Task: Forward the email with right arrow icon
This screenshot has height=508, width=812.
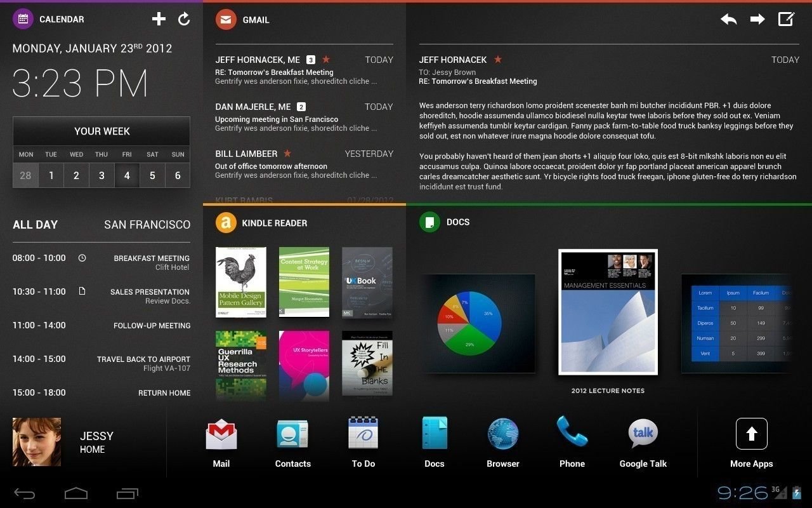Action: (757, 20)
